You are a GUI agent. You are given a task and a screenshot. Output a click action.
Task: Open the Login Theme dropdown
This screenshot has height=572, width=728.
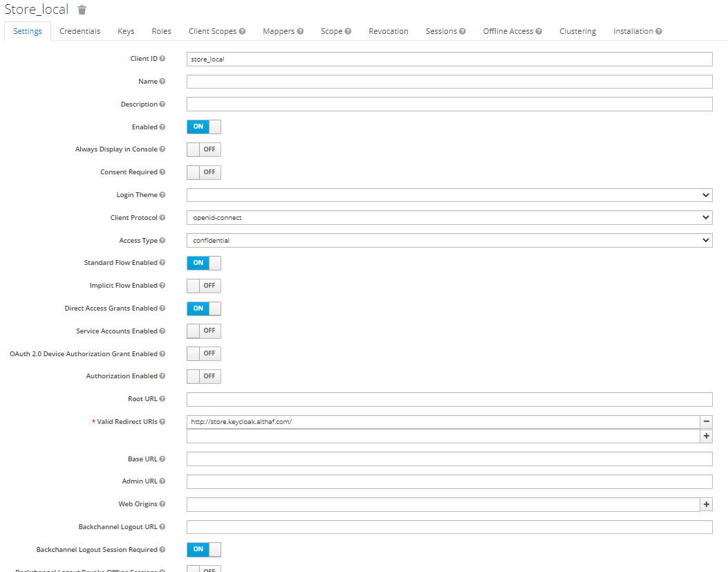tap(449, 194)
